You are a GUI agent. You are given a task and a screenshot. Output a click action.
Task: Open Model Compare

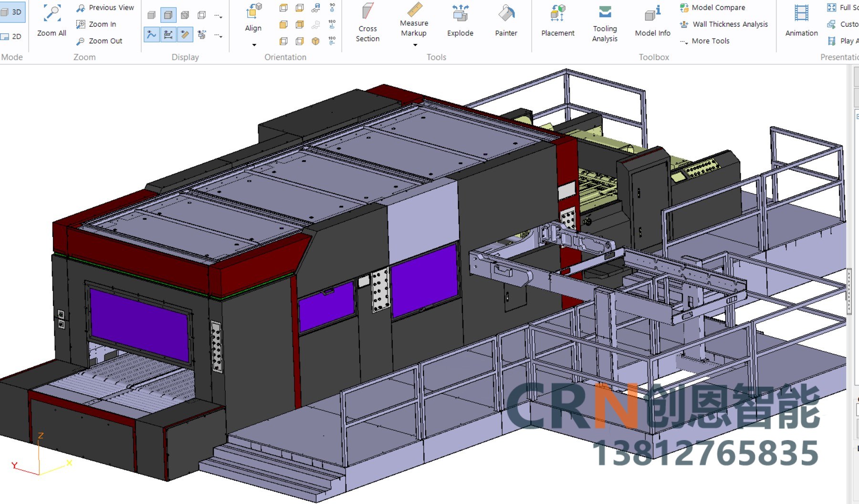(x=712, y=8)
